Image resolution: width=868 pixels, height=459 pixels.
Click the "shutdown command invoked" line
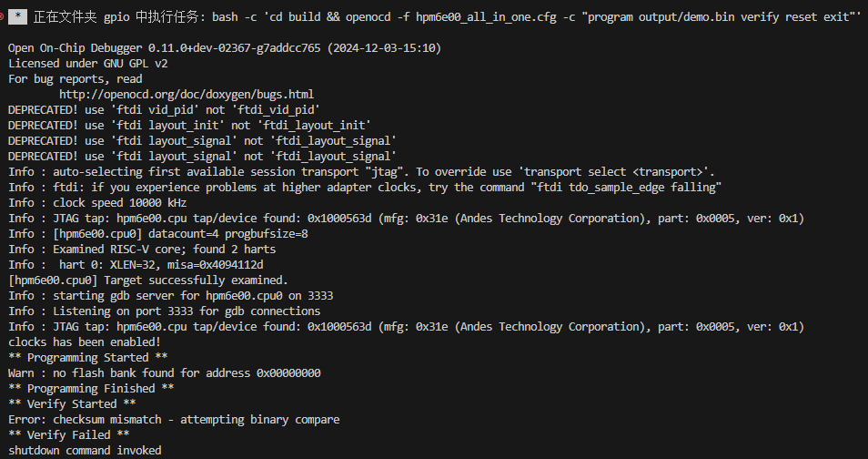pyautogui.click(x=85, y=450)
